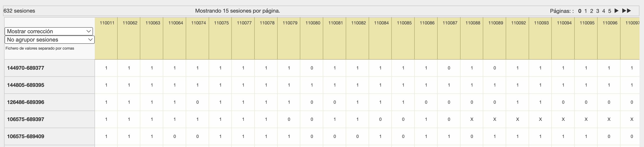Open the No agrupor sesiones dropdown
This screenshot has width=644, height=147.
tap(49, 40)
